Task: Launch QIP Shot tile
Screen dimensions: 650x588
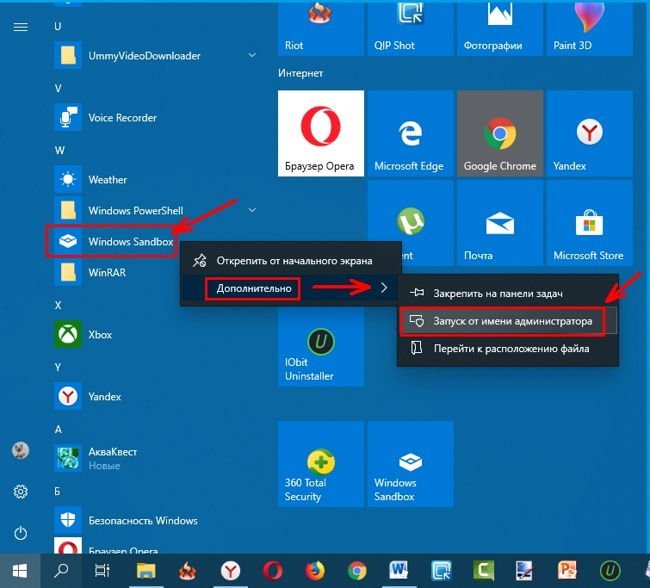Action: tap(410, 28)
